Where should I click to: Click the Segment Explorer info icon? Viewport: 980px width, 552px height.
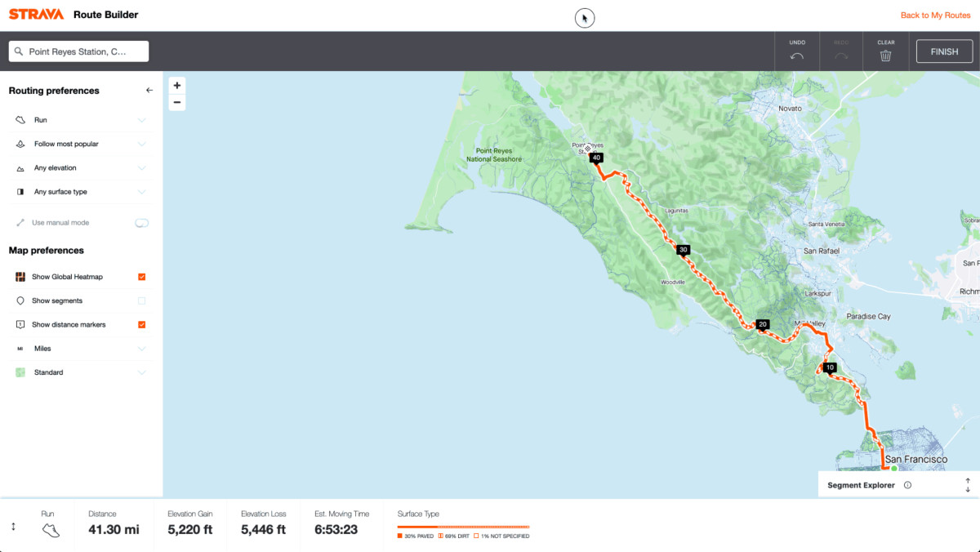(x=907, y=485)
